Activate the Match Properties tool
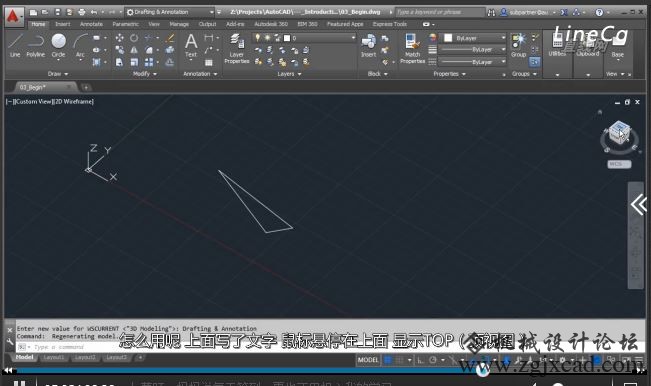The height and width of the screenshot is (386, 651). tap(412, 49)
